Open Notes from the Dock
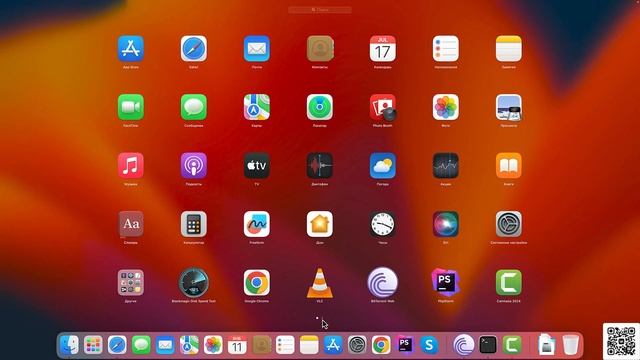Viewport: 640px width, 360px height. tap(309, 345)
